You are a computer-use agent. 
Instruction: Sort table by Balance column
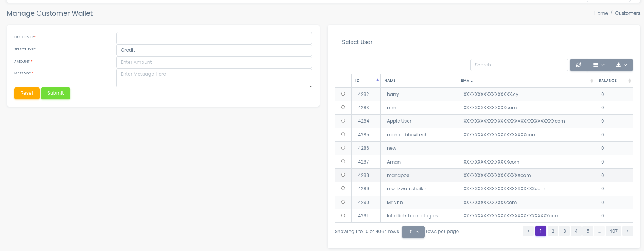point(614,81)
